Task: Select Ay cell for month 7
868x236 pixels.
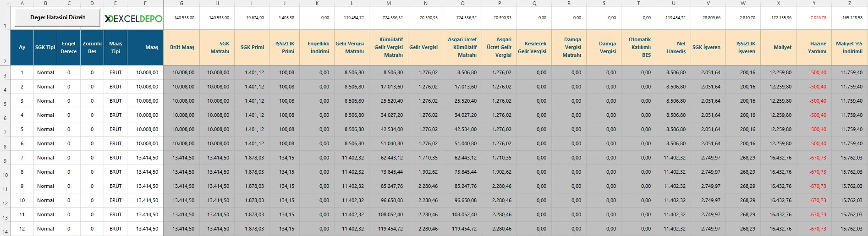Action: [x=22, y=158]
